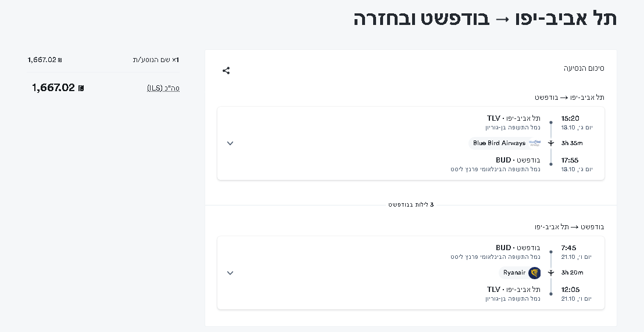Click the share trip icon
This screenshot has width=644, height=332.
point(226,71)
